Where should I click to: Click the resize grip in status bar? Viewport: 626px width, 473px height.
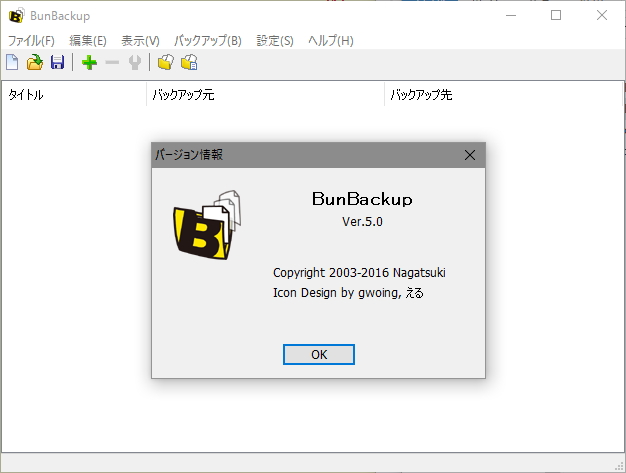[x=619, y=466]
